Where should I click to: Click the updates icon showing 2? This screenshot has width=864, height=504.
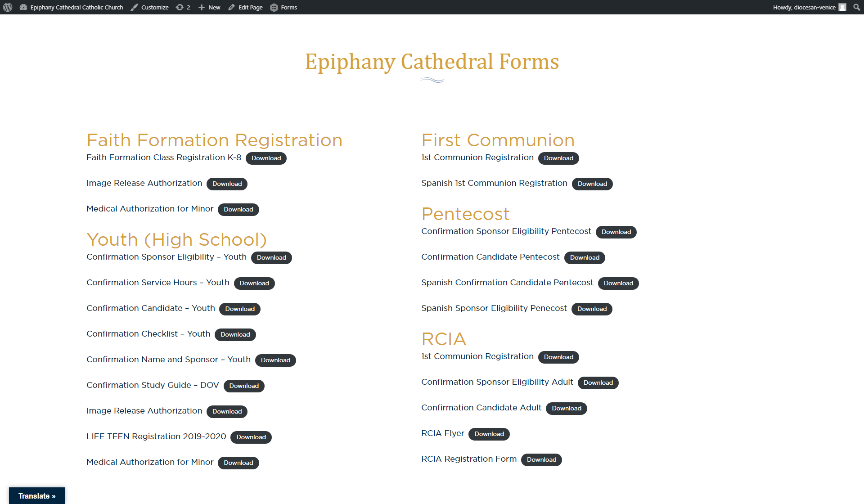(x=180, y=7)
